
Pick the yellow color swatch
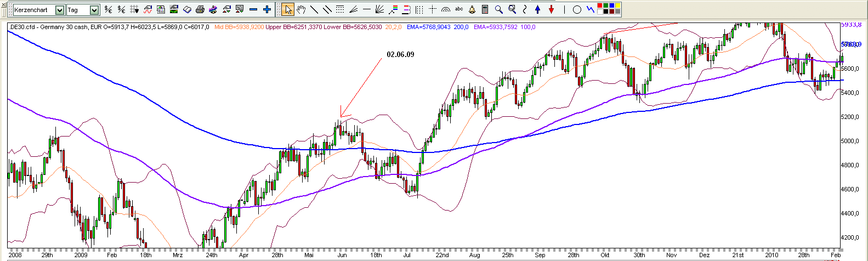618,5
